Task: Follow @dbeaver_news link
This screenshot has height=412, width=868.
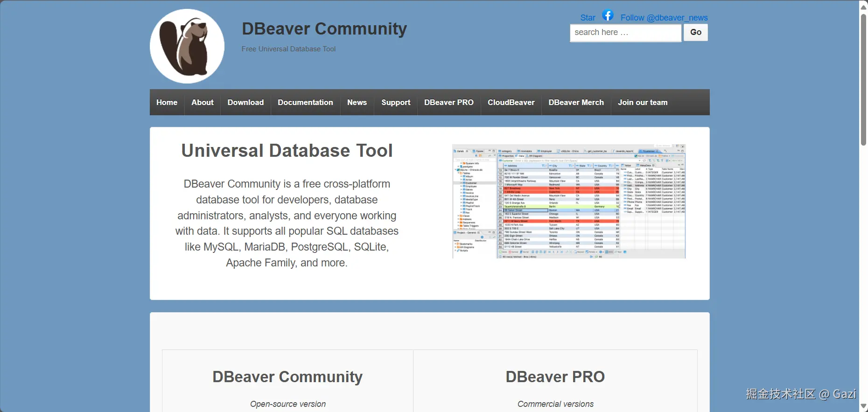Action: click(664, 18)
